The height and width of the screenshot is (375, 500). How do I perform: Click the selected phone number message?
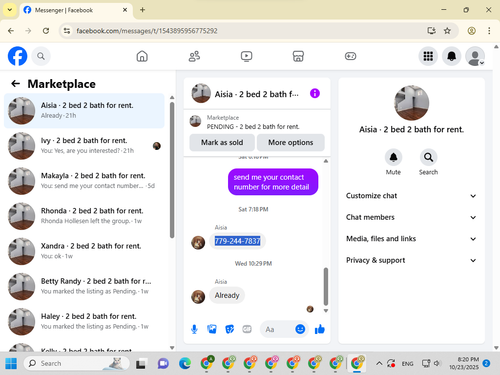point(237,241)
